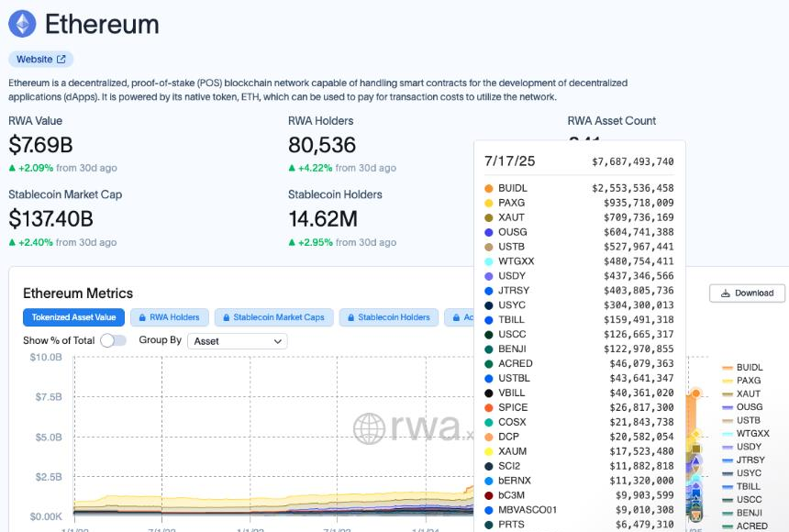Click the orange BUIDL data point on chart
Screen dimensions: 789x532
tap(695, 393)
